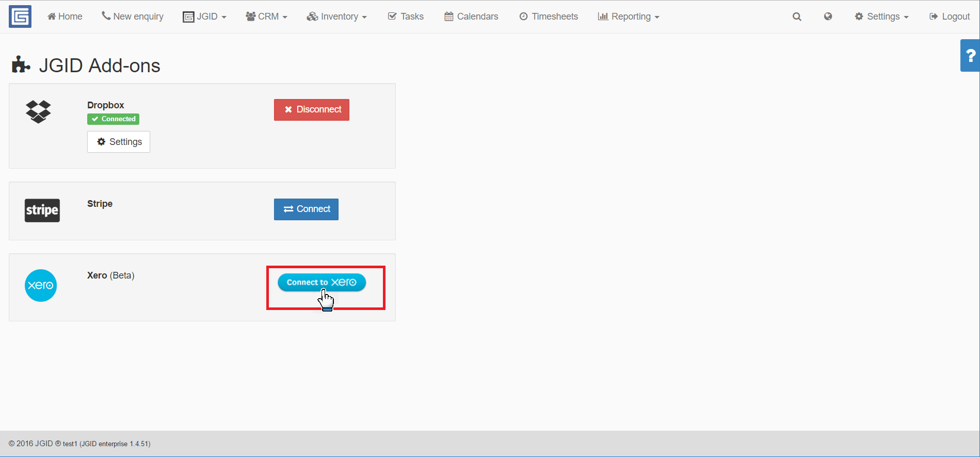Click the Dropbox add-on name
The image size is (980, 457).
click(x=106, y=105)
